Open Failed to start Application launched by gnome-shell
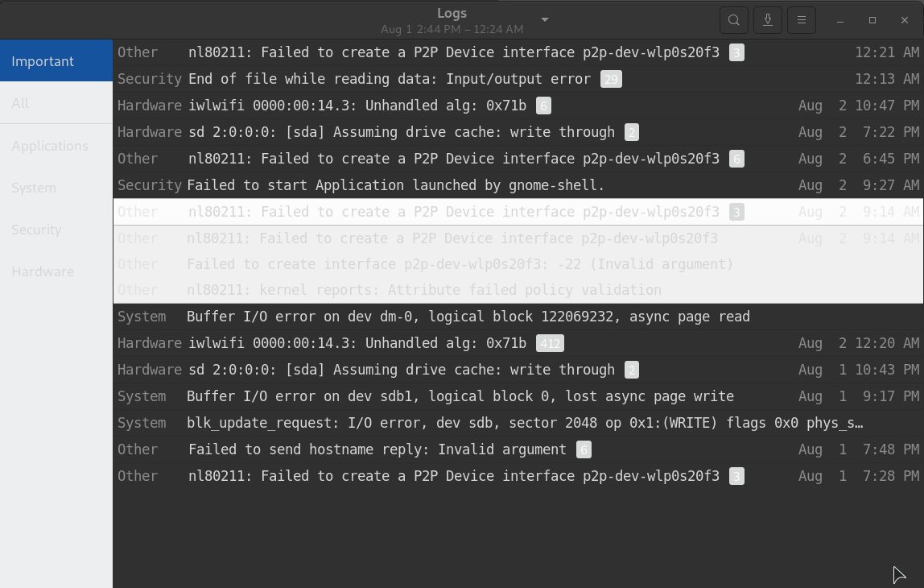Screen dimensions: 924x588 [518, 185]
